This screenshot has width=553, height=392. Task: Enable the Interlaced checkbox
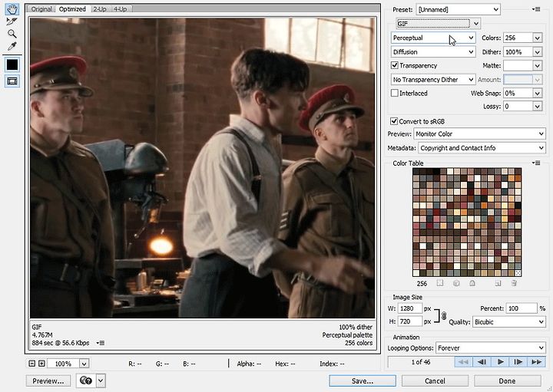(395, 93)
